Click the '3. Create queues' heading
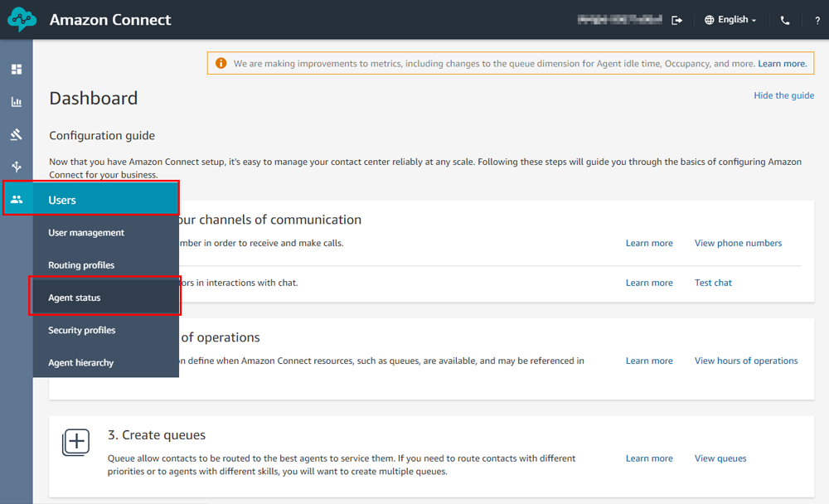This screenshot has width=829, height=504. [157, 434]
